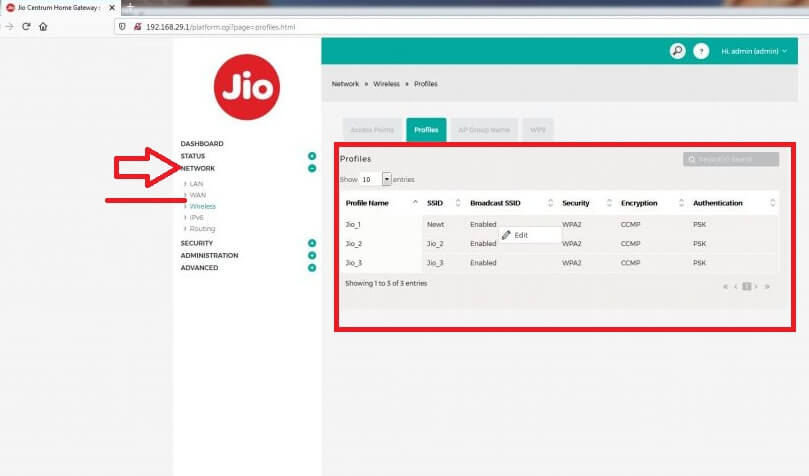Screen dimensions: 809x476
Task: Click SSID cell 'Newt'
Action: pyautogui.click(x=435, y=224)
